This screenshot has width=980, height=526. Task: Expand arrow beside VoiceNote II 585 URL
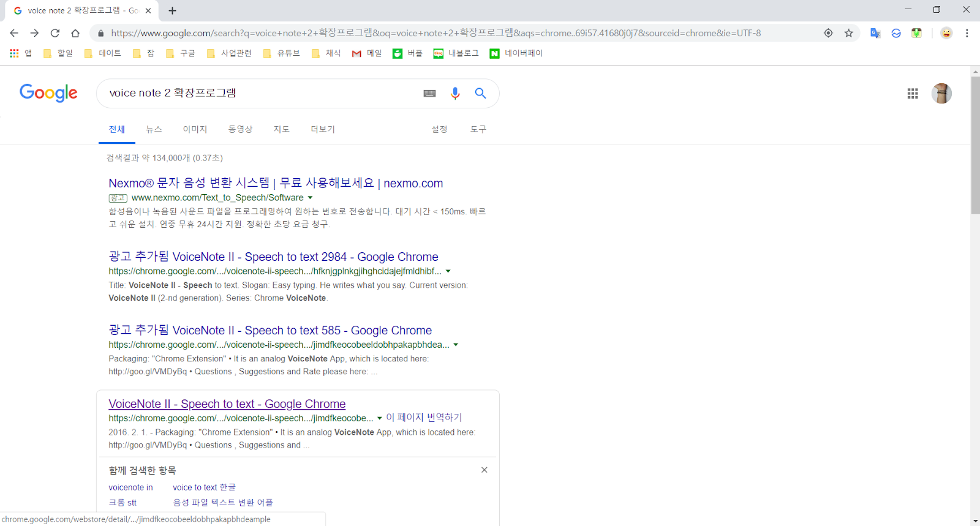[x=456, y=345]
